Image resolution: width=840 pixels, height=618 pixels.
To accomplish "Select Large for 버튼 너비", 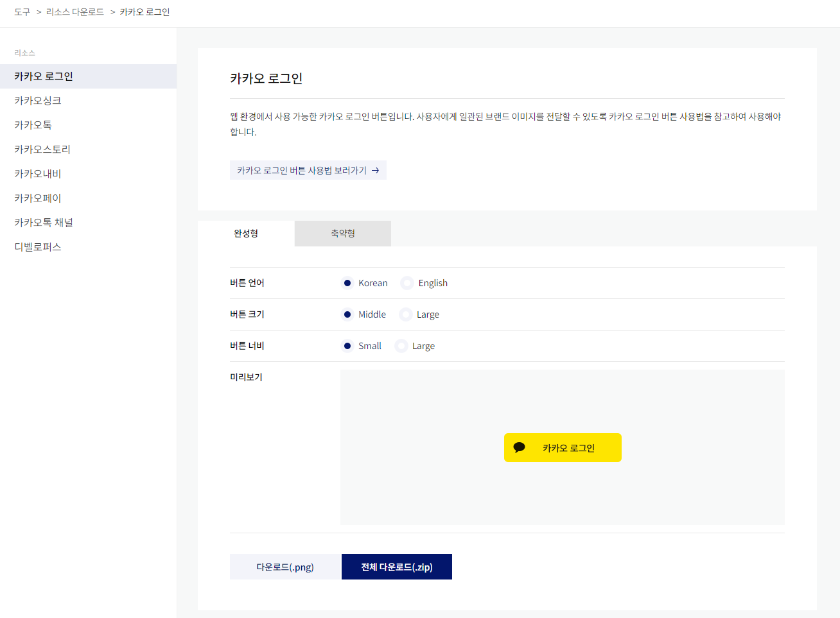I will coord(401,346).
